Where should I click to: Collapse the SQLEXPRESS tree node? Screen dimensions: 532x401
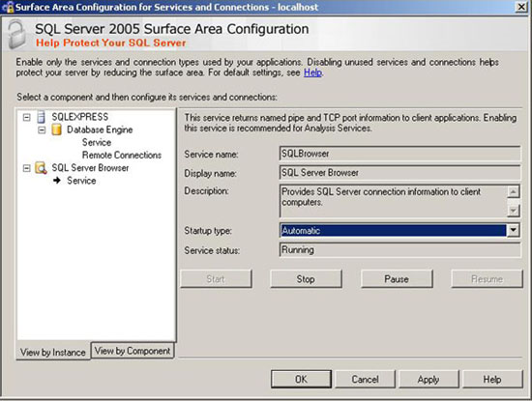pos(26,117)
